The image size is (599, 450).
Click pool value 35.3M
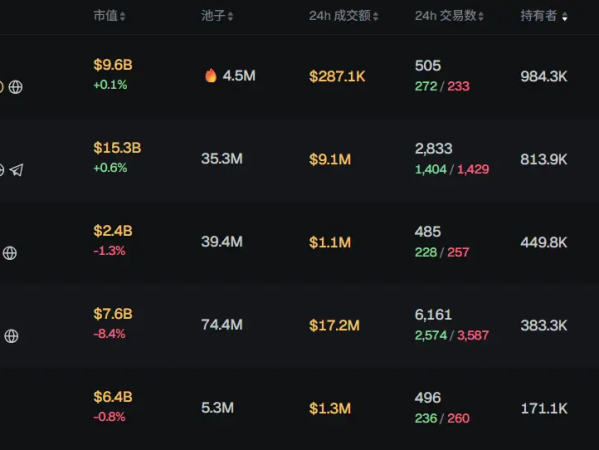222,159
